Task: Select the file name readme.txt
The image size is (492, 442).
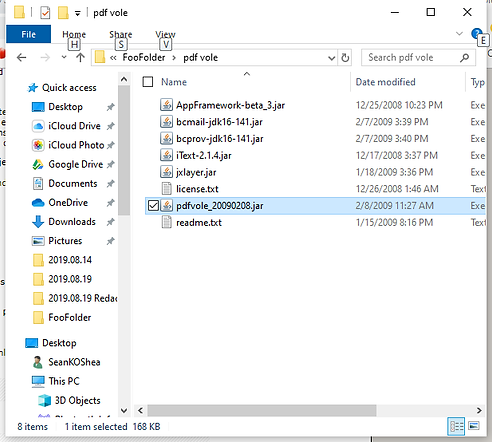Action: [199, 223]
